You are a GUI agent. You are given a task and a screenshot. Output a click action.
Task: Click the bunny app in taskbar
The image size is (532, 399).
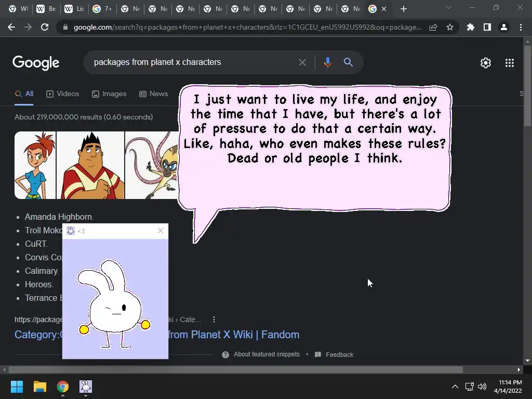(x=86, y=387)
